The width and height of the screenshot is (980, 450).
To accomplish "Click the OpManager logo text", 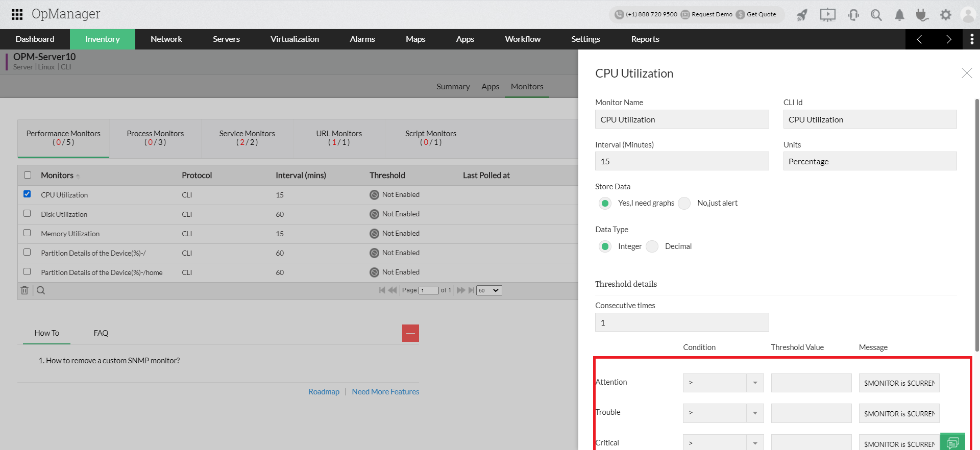I will click(x=66, y=14).
